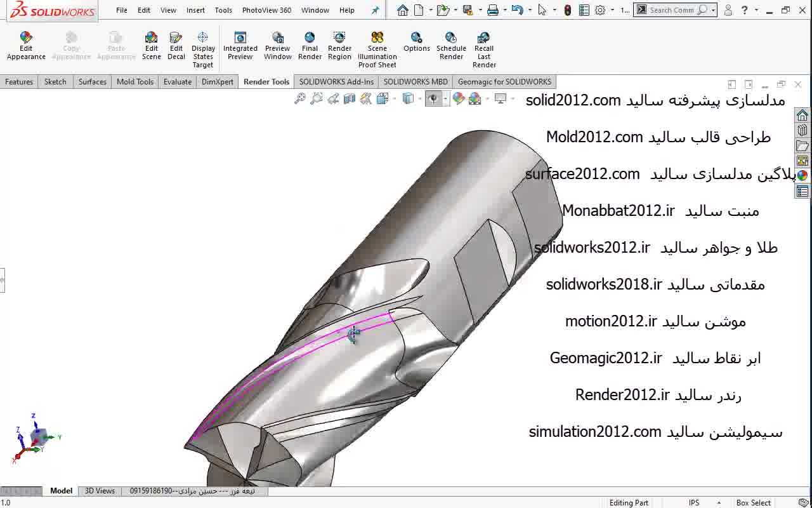Screen dimensions: 812x508
Task: Create a new document
Action: 419,10
